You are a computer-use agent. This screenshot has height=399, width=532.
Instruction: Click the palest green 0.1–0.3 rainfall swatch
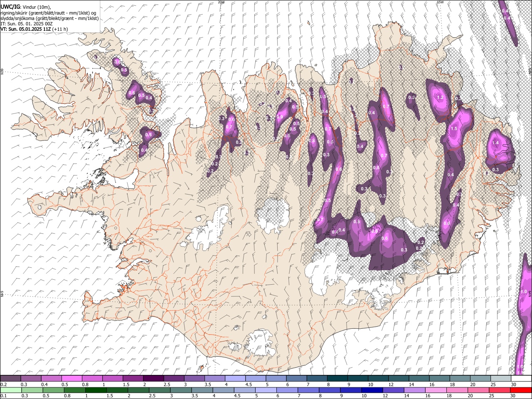coord(11,390)
